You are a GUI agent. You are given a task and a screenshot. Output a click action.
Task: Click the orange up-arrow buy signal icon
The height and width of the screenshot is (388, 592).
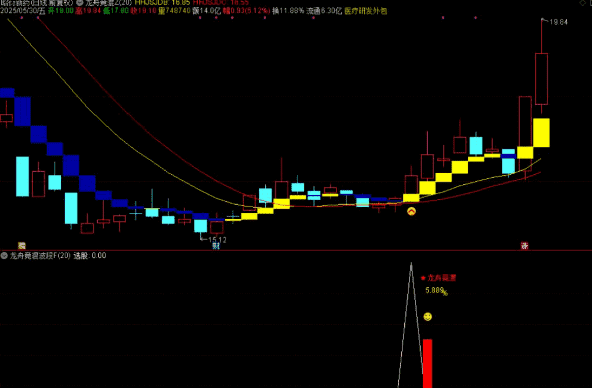click(x=411, y=211)
